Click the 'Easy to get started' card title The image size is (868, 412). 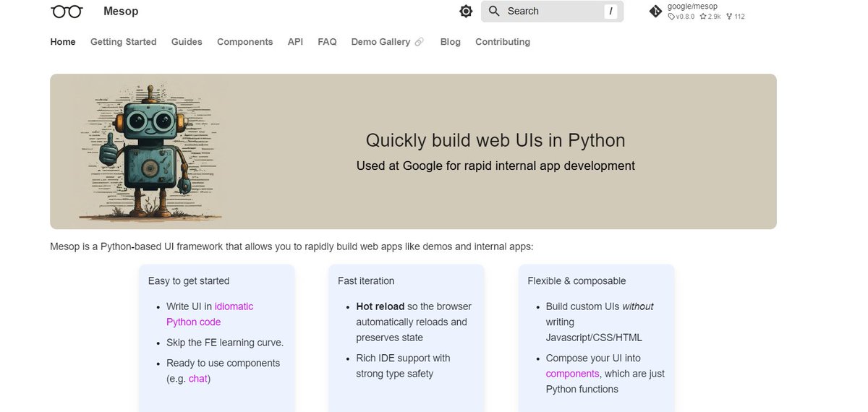coord(189,280)
